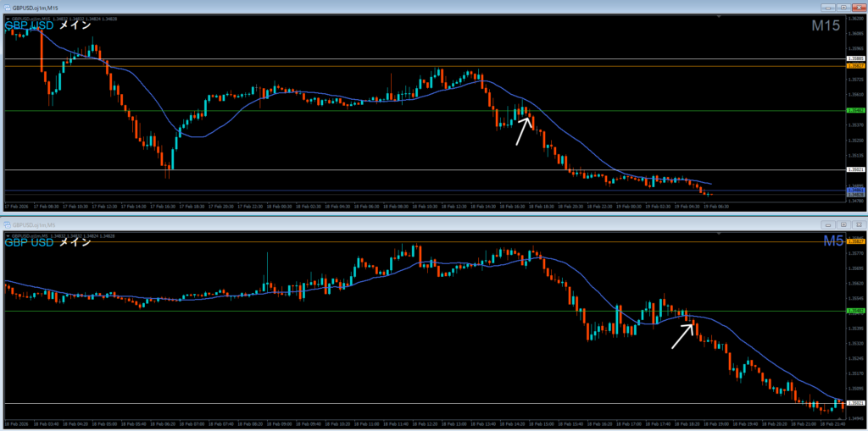
Task: Click the white 1.35885 price label on M15 chart
Action: click(856, 58)
